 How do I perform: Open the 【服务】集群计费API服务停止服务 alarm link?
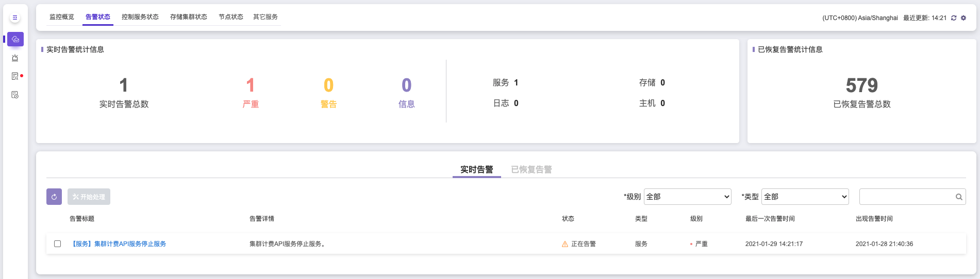tap(118, 244)
